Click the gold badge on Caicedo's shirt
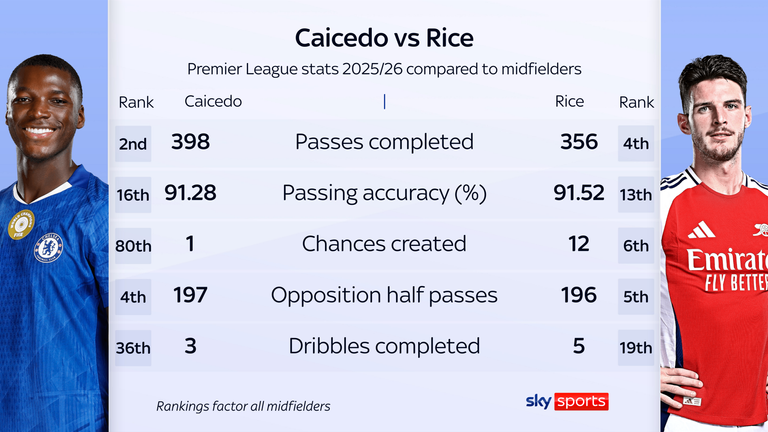Screen dimensions: 768x432 pos(20,224)
